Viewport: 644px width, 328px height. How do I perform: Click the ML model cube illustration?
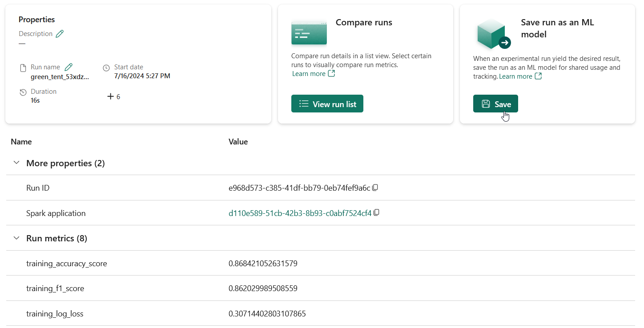493,35
